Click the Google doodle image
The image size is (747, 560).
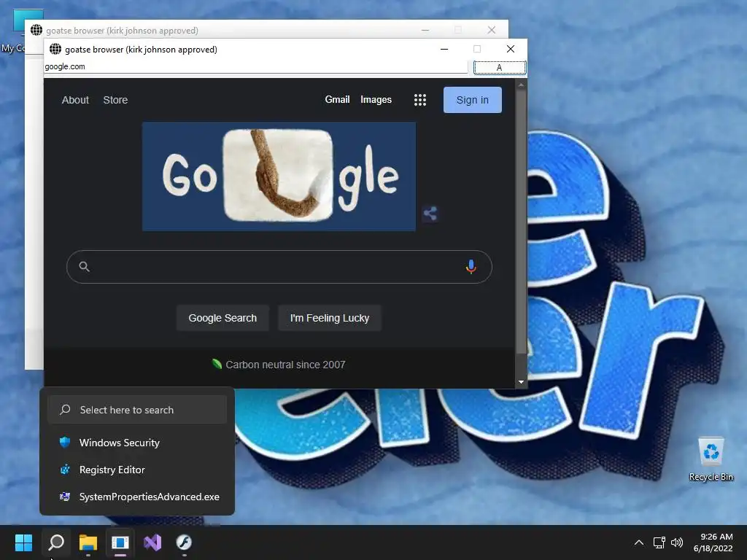coord(279,176)
